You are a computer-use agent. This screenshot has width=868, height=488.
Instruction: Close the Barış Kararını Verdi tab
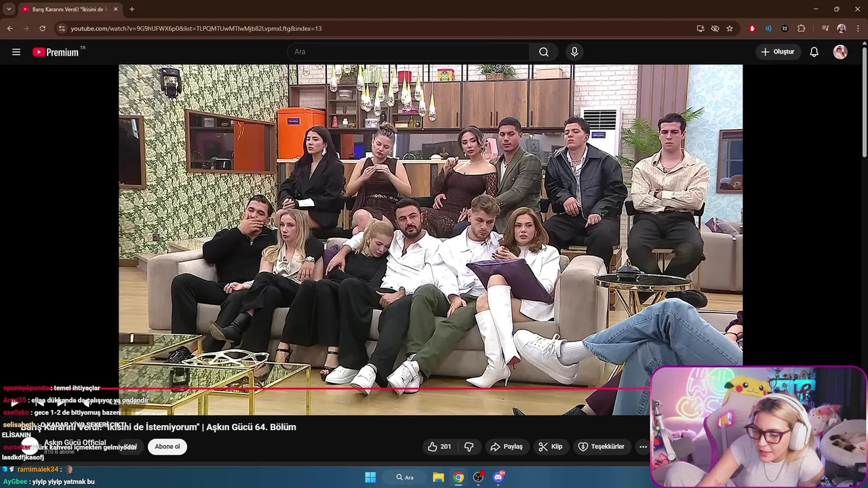[x=115, y=9]
